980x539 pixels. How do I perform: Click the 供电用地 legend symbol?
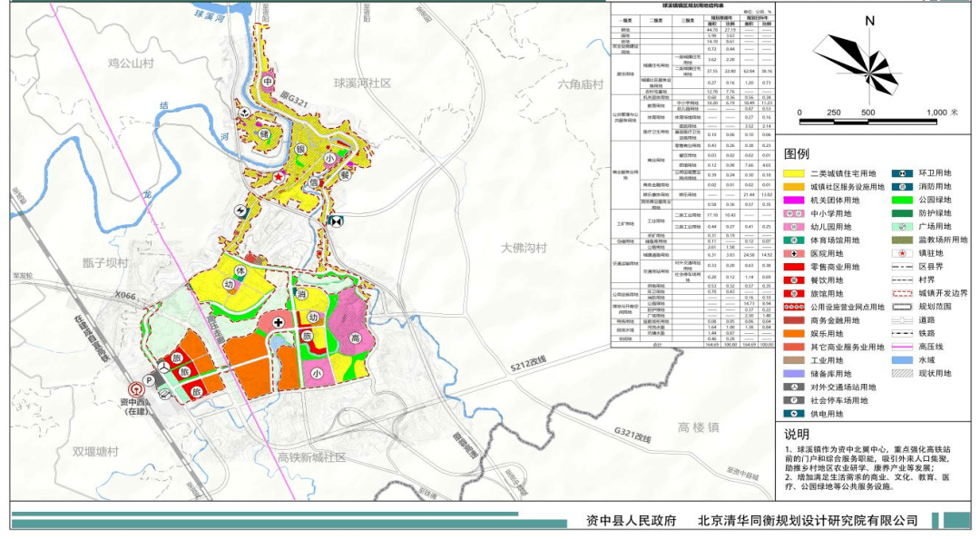[794, 414]
